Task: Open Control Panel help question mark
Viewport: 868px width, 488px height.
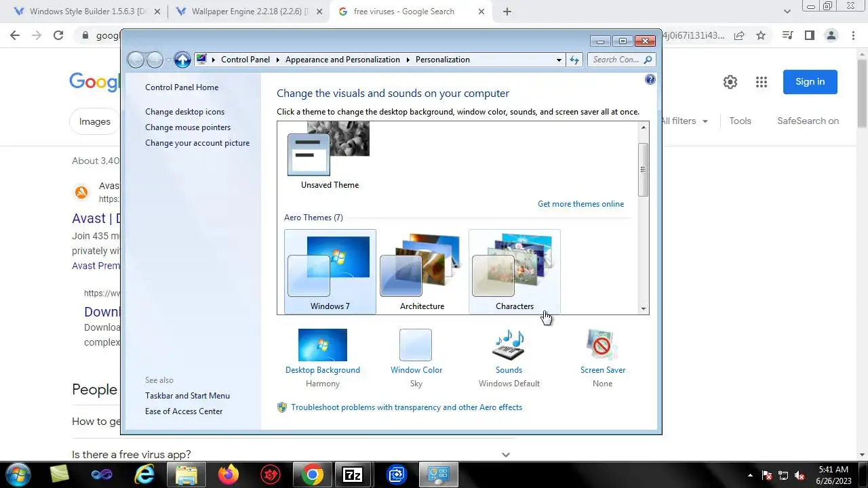Action: [x=650, y=79]
